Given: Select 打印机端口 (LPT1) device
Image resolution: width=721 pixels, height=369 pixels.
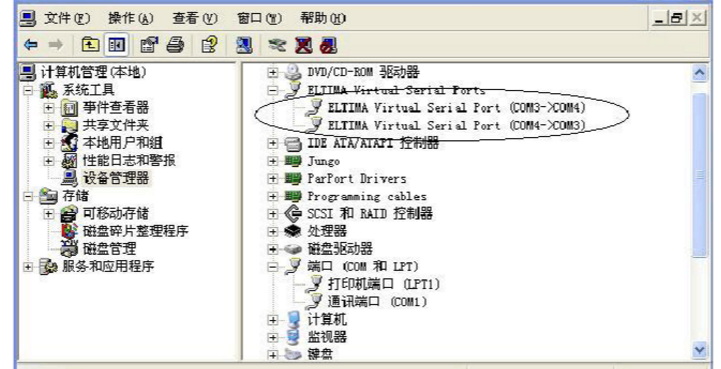Looking at the screenshot, I should tap(384, 284).
